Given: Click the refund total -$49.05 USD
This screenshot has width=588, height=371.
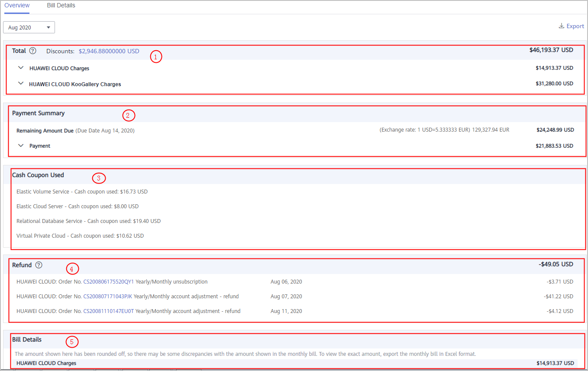Looking at the screenshot, I should tap(556, 264).
